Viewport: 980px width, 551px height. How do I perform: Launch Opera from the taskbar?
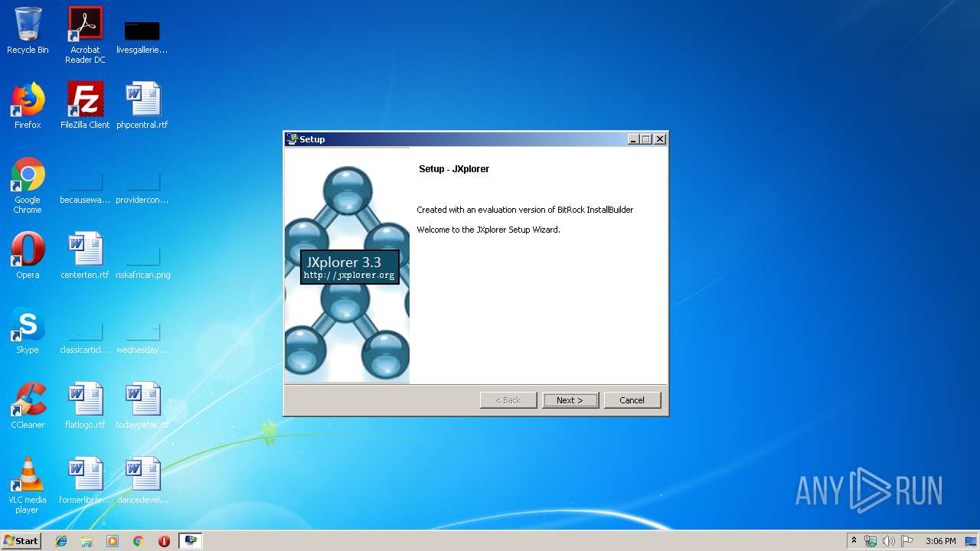pyautogui.click(x=164, y=541)
